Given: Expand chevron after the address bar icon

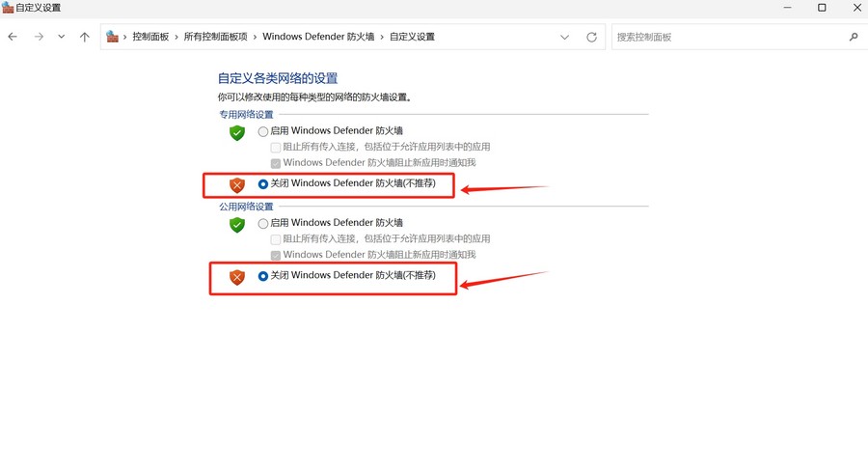Looking at the screenshot, I should point(125,37).
